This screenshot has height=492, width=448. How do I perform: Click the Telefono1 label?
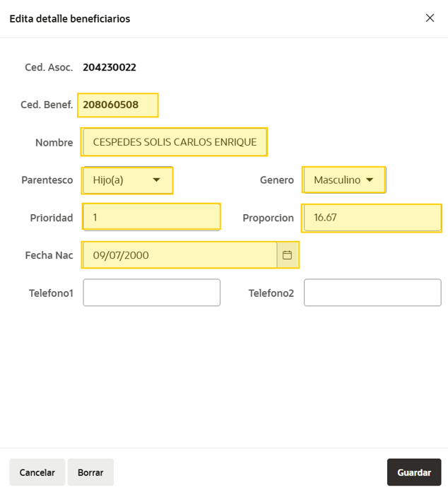[x=51, y=293]
